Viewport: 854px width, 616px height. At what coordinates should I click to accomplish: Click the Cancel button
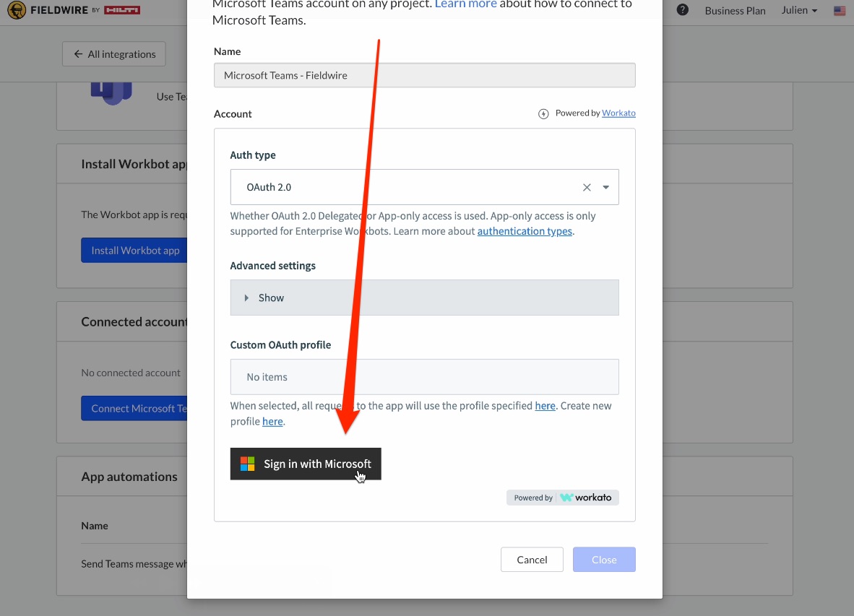(532, 560)
